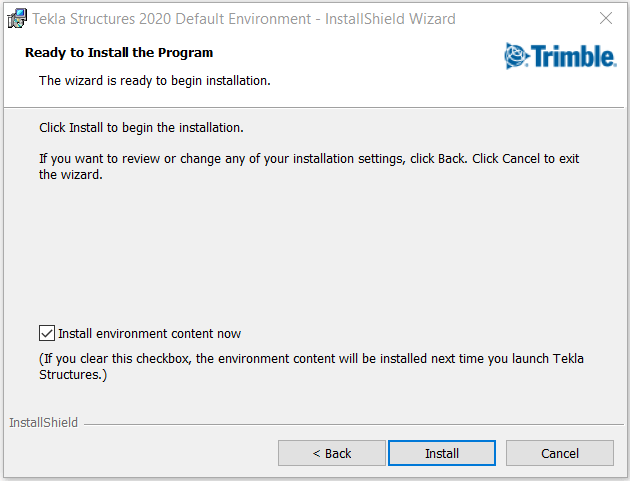Uncheck the Install environment content now checkbox
The width and height of the screenshot is (630, 481).
pos(47,333)
